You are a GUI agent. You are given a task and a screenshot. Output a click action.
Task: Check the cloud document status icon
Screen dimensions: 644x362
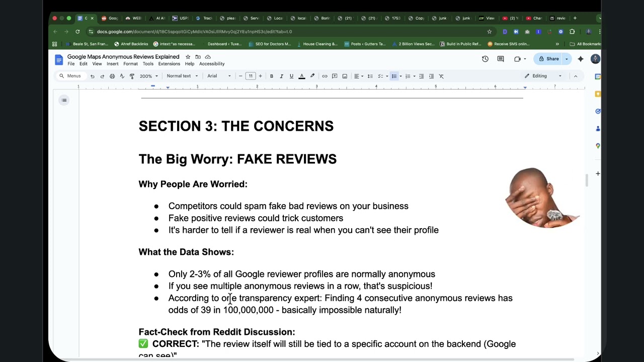point(208,57)
